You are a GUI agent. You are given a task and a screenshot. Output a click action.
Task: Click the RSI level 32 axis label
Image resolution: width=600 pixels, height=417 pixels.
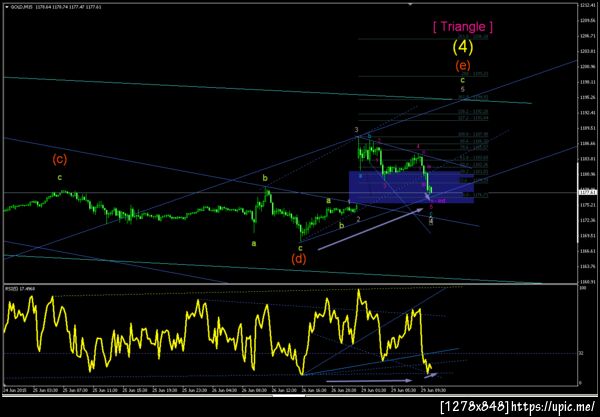pos(581,353)
